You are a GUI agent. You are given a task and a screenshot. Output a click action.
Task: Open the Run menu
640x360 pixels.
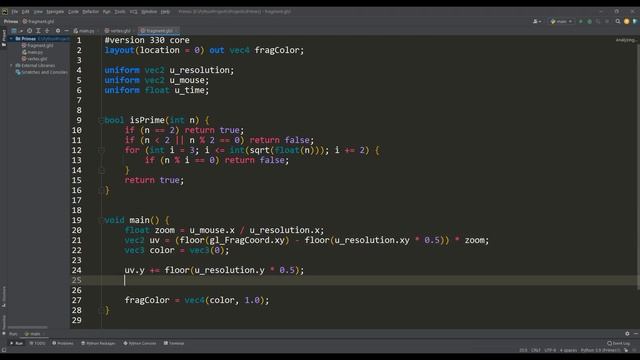[x=107, y=11]
